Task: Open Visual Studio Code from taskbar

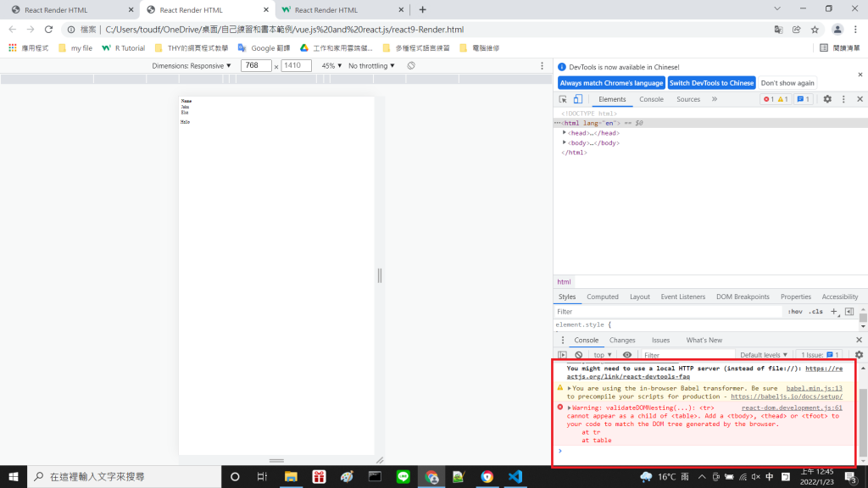Action: [x=515, y=476]
